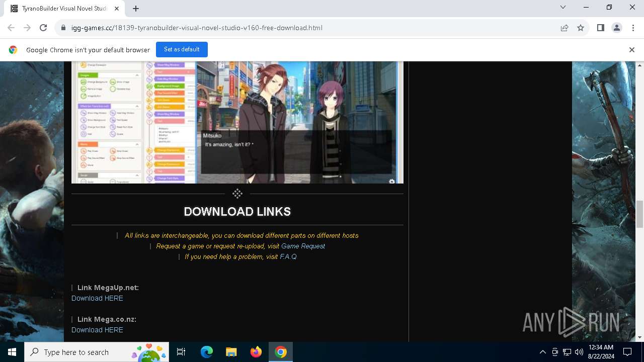Open the taskbar clock and date

[601, 352]
